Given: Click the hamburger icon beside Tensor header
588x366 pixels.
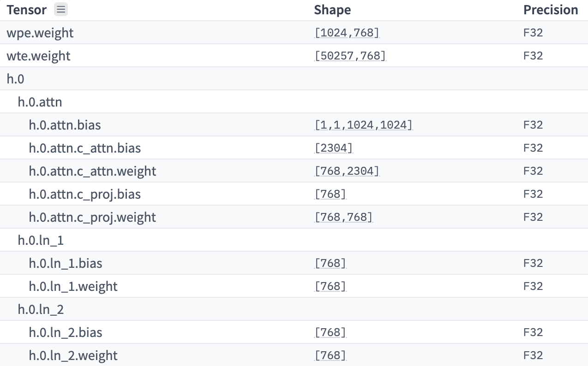Looking at the screenshot, I should 60,9.
